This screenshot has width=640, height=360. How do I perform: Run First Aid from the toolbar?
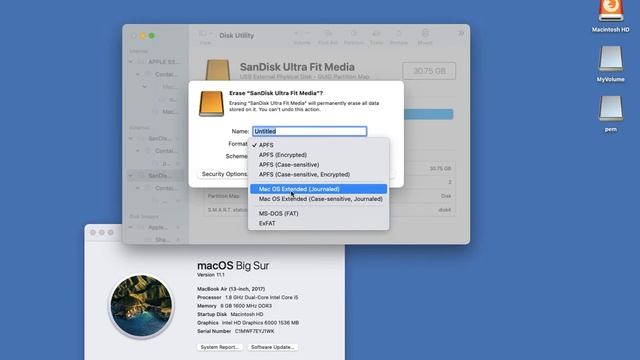[x=328, y=37]
